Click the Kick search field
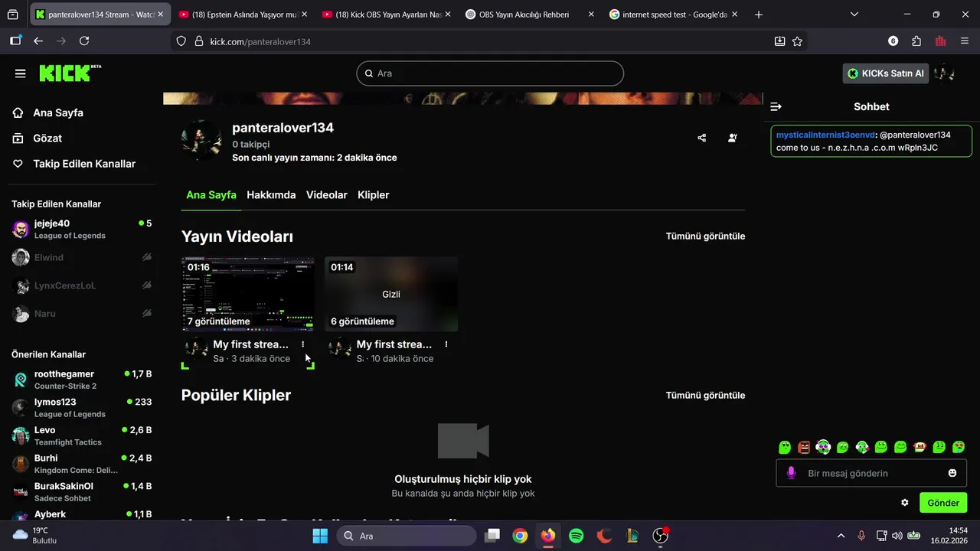 tap(490, 73)
